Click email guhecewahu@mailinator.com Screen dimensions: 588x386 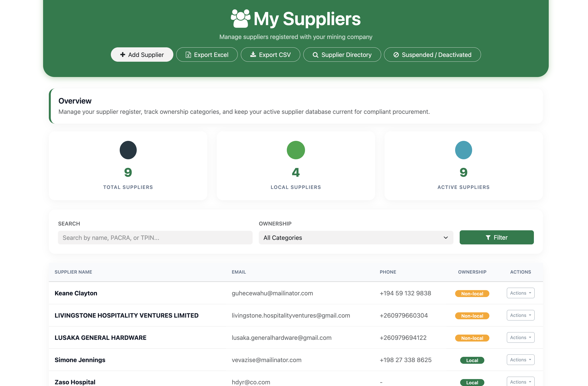tap(272, 293)
